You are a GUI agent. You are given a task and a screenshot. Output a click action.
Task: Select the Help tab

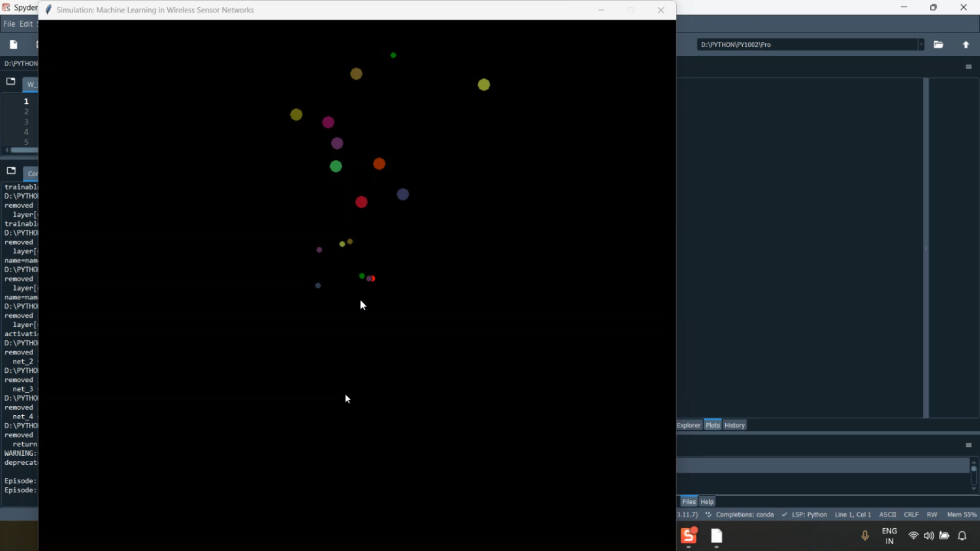pos(707,501)
